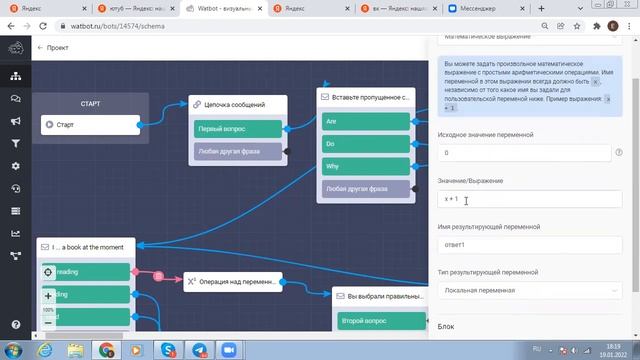This screenshot has width=640, height=360.
Task: Click the page zoom magnifier in address bar
Action: (544, 26)
